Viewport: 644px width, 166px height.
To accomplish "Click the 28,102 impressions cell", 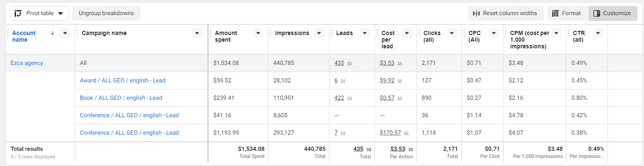I will tap(298, 80).
